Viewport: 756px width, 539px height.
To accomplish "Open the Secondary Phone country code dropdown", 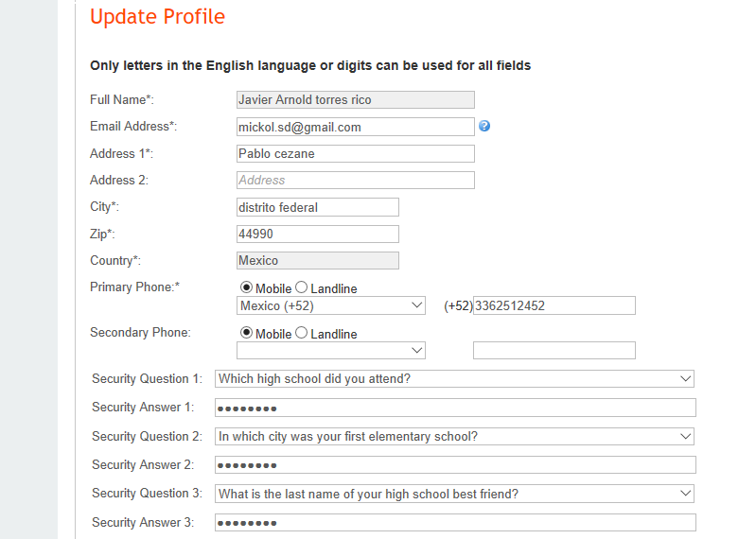I will (x=330, y=351).
